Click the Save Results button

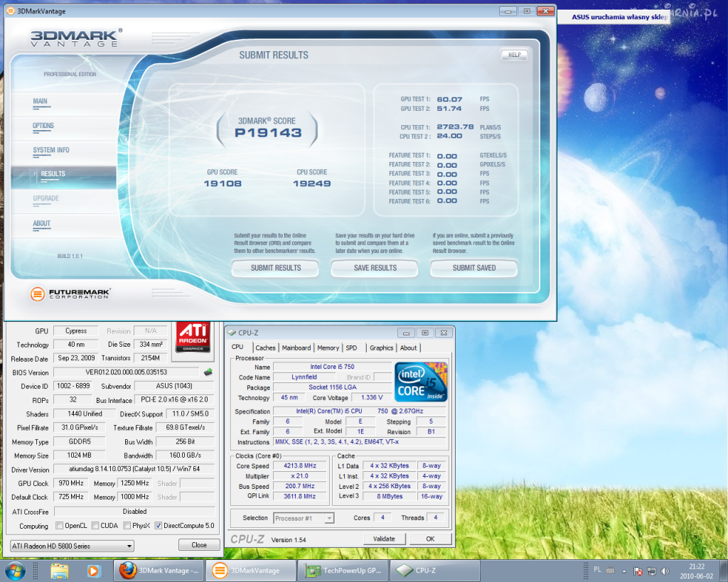click(375, 268)
